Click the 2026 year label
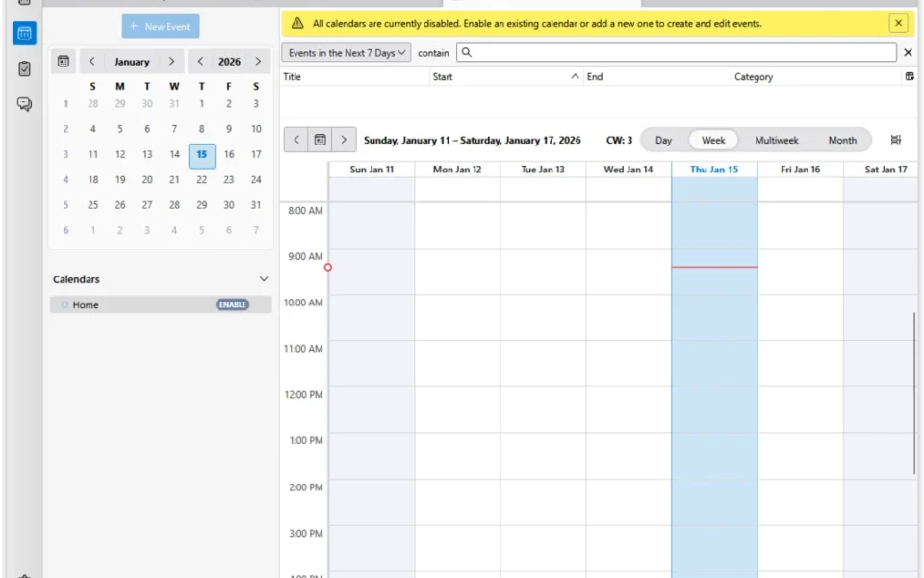This screenshot has height=578, width=924. [x=229, y=62]
